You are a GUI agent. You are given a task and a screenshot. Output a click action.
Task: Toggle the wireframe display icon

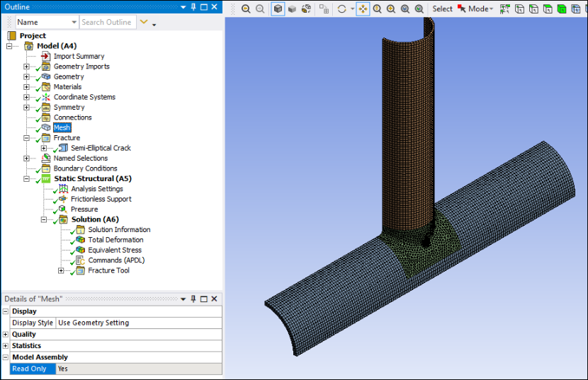[306, 8]
